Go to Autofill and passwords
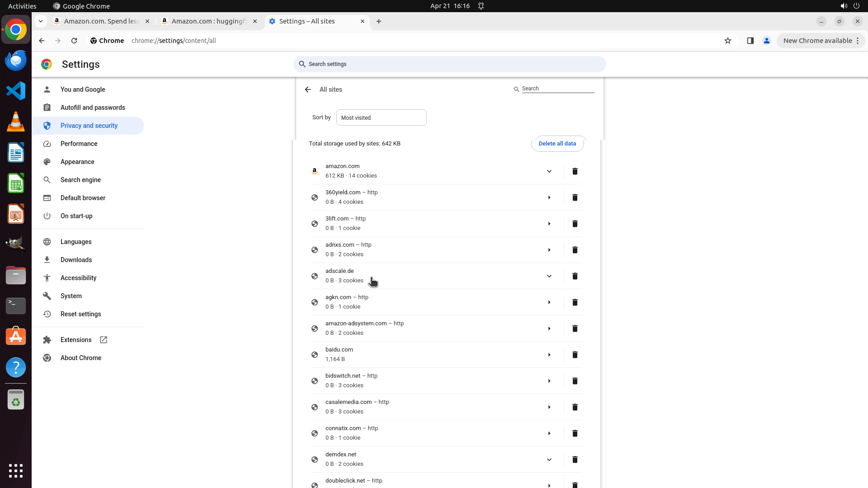The image size is (868, 488). tap(93, 108)
